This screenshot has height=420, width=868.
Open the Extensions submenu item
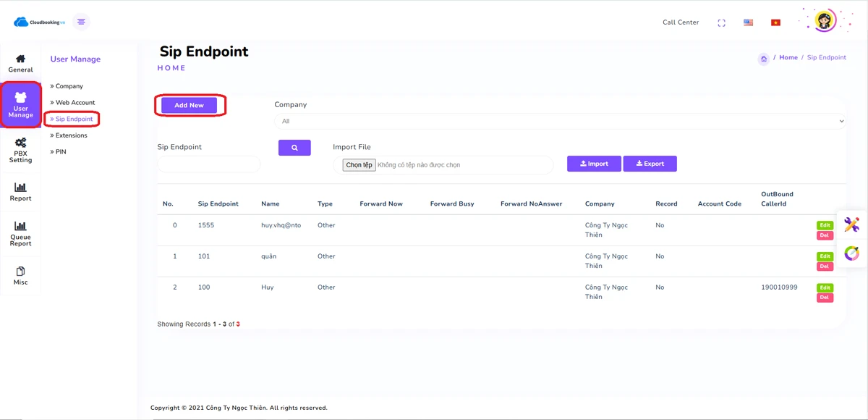coord(71,135)
